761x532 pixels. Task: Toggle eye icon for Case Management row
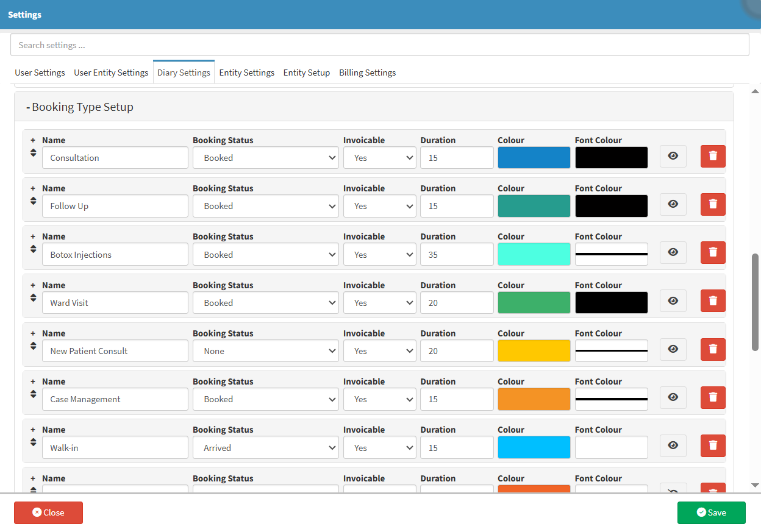pos(673,398)
